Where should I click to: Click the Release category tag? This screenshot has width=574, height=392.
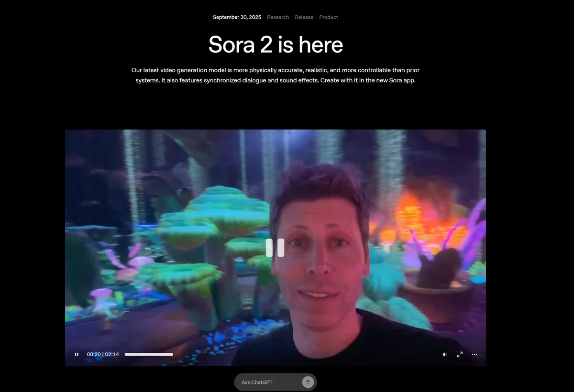[x=304, y=17]
